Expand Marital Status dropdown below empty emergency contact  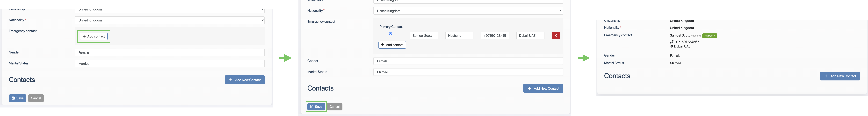(x=169, y=64)
